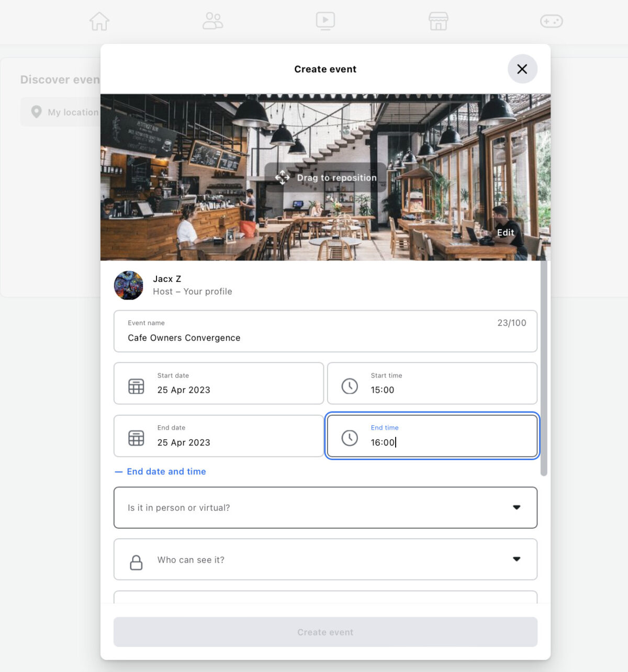Open the in person or virtual dropdown

point(517,507)
